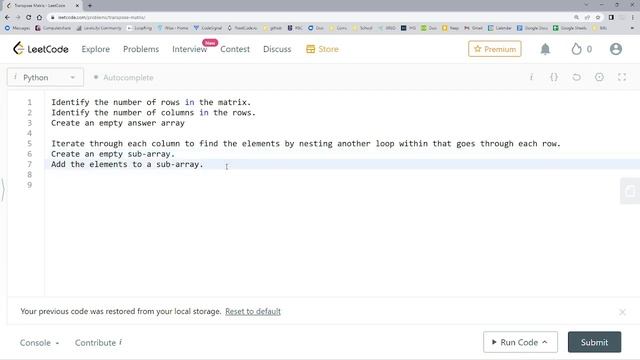Click line 7 'Add the elements to a sub-array.'
The image size is (640, 360).
click(127, 164)
